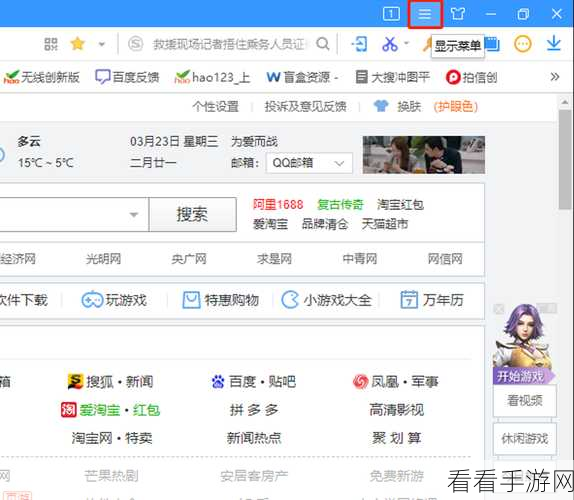Click the 搜索 button
574x500 pixels.
(193, 214)
